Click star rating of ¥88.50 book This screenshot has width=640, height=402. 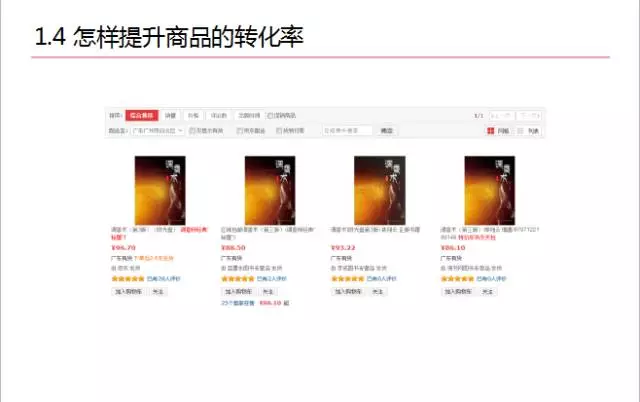click(x=238, y=279)
